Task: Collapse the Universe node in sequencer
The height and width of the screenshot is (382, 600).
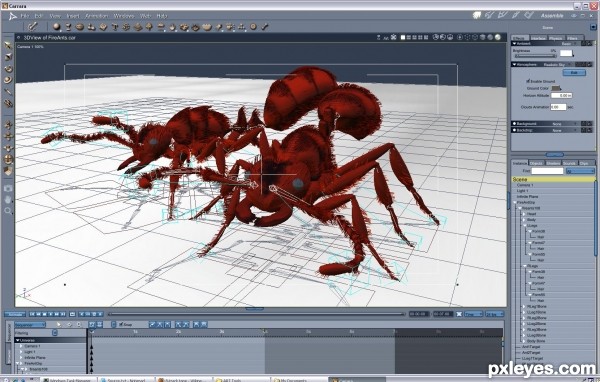Action: [x=17, y=340]
